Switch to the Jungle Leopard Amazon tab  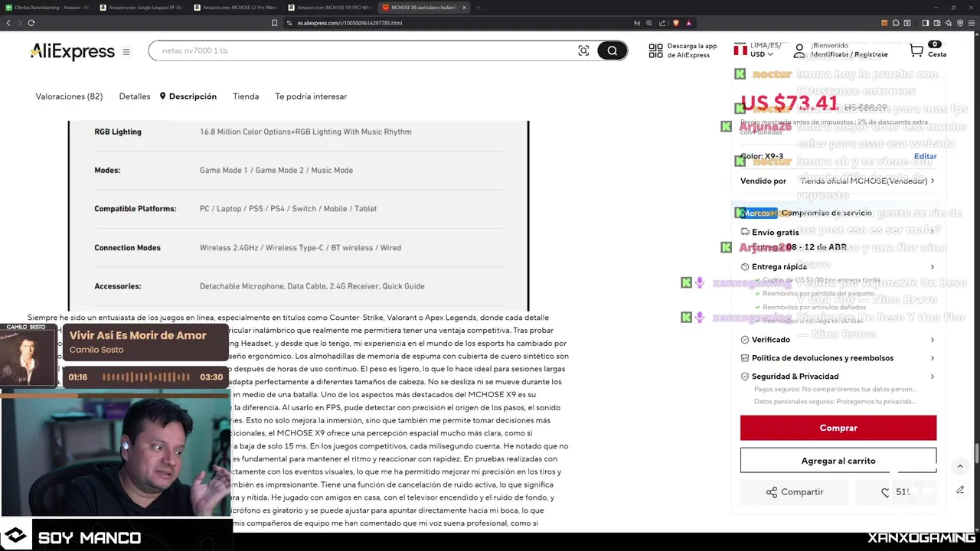point(142,8)
